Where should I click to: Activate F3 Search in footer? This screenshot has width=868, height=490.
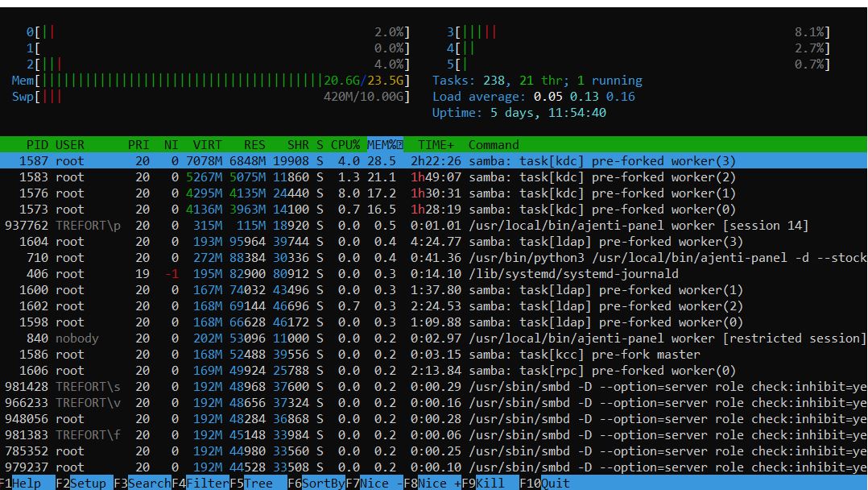142,484
